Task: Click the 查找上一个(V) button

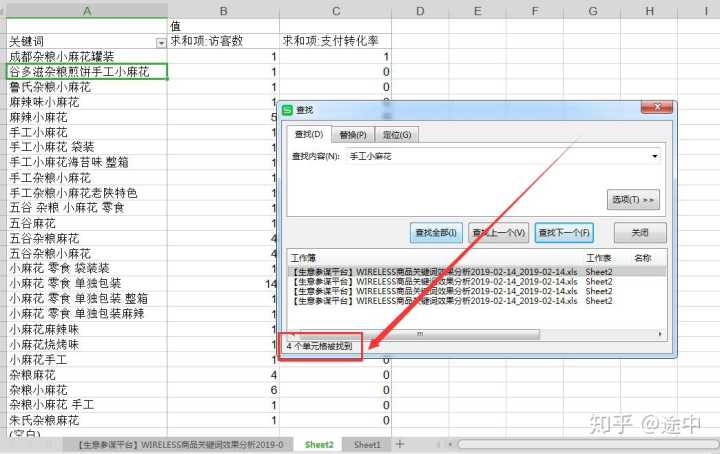Action: pos(498,233)
